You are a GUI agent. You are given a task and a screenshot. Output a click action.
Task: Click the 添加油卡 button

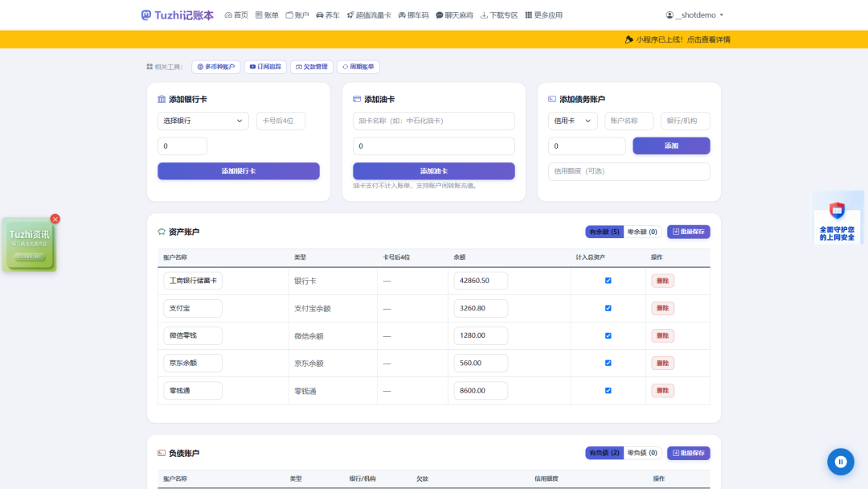coord(434,171)
